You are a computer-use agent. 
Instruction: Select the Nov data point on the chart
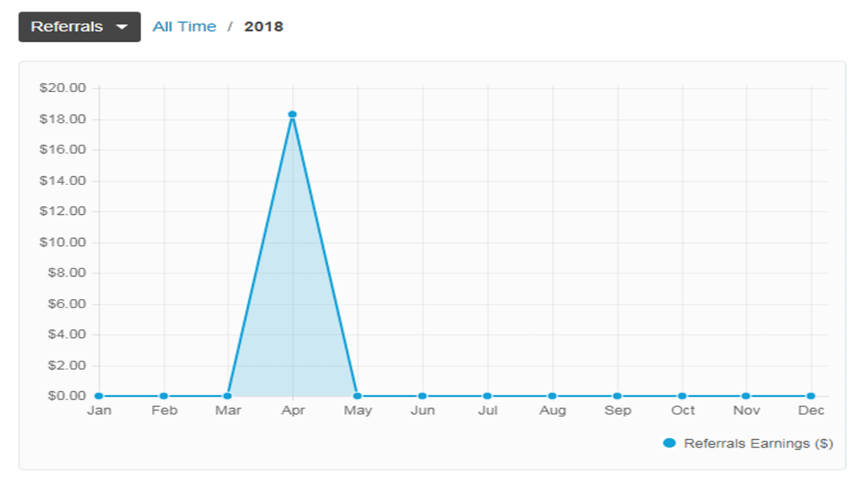[x=746, y=396]
